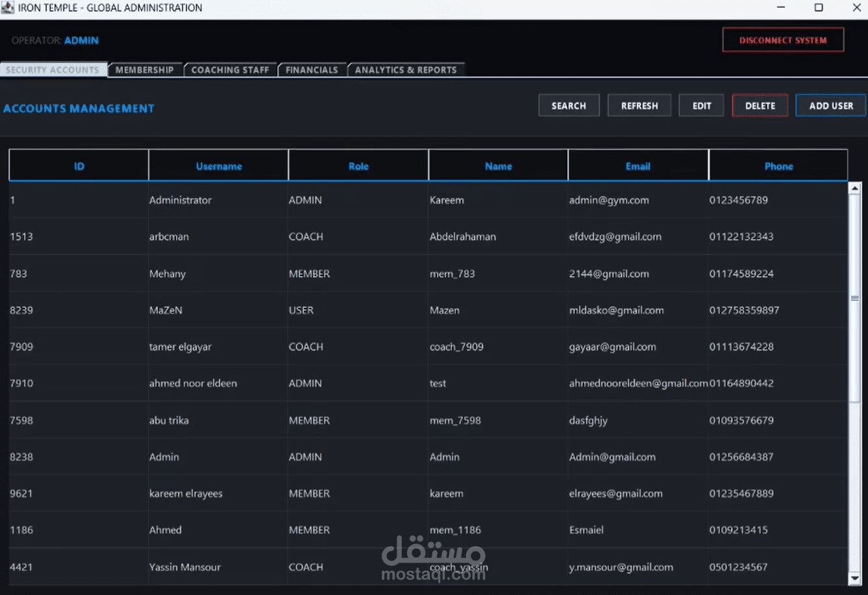The width and height of the screenshot is (868, 595).
Task: Click the Iron Temple app icon in title bar
Action: 8,8
